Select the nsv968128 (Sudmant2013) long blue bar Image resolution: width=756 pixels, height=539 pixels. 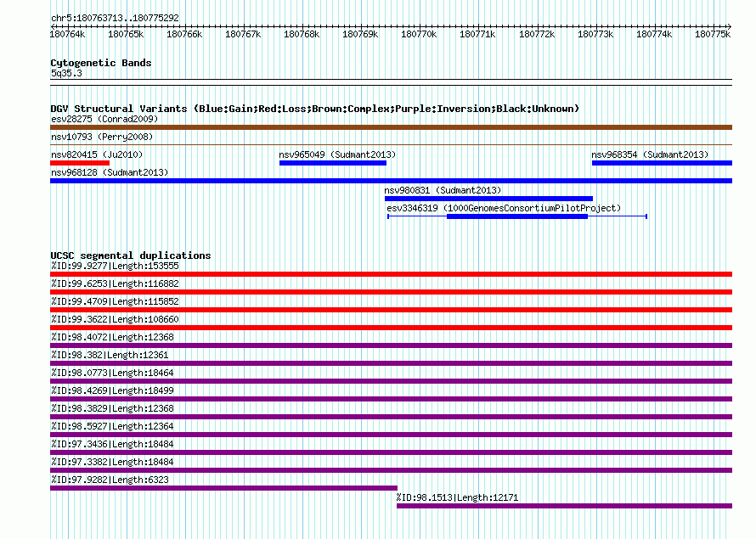click(x=391, y=181)
